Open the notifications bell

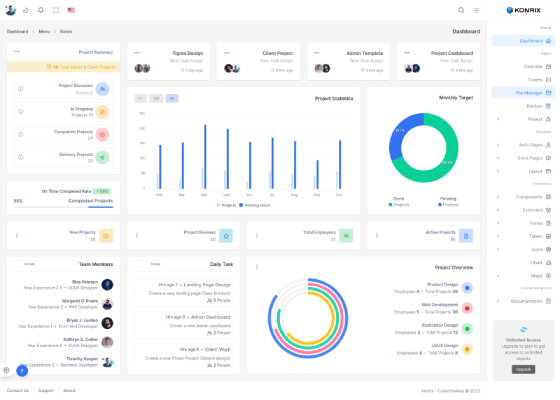pyautogui.click(x=41, y=10)
